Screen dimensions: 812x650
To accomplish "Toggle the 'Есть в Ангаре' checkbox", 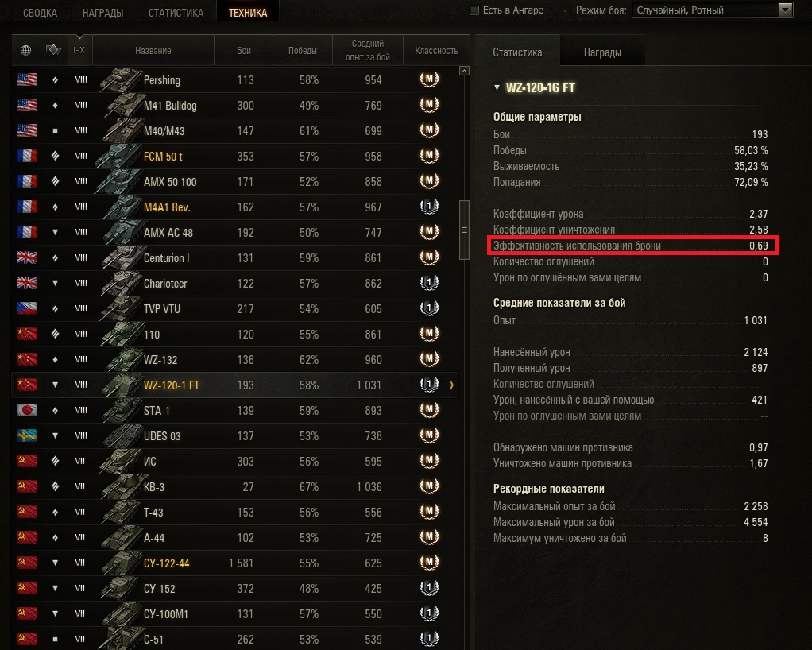I will tap(474, 10).
